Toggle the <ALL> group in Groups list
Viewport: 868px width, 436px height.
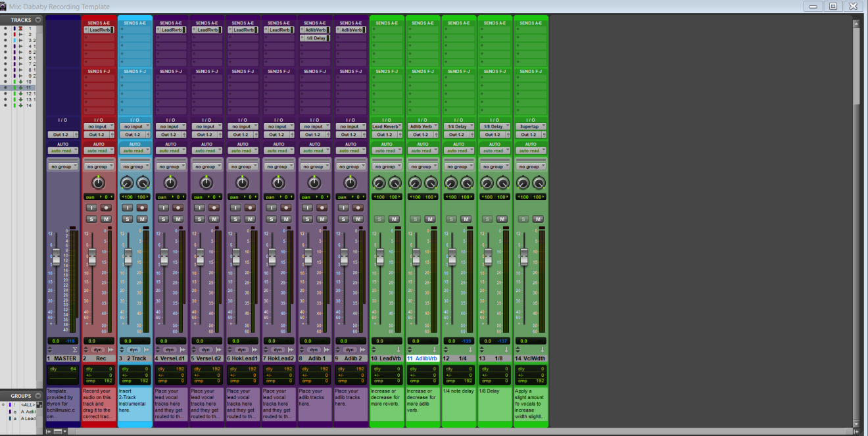tap(26, 404)
